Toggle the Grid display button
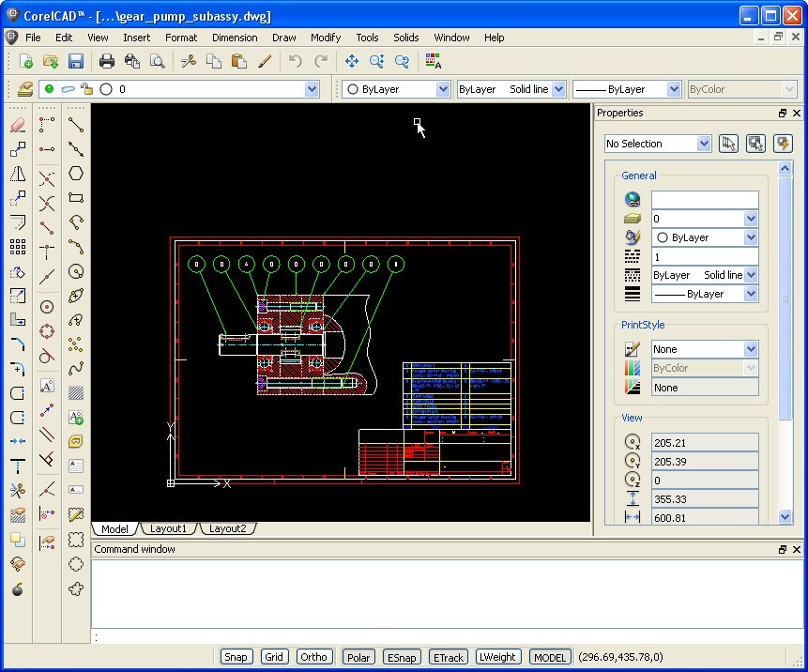808x672 pixels. pyautogui.click(x=274, y=657)
